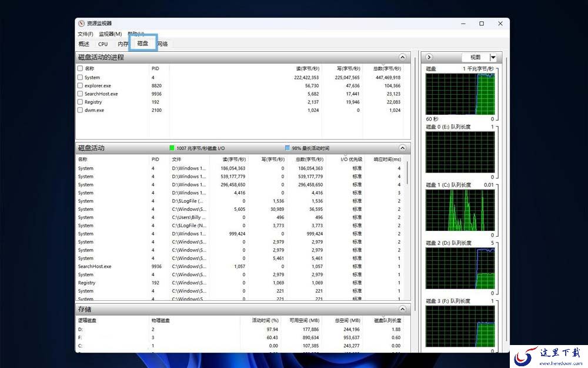588x368 pixels.
Task: Click the Resource Monitor app icon in title bar
Action: [81, 24]
